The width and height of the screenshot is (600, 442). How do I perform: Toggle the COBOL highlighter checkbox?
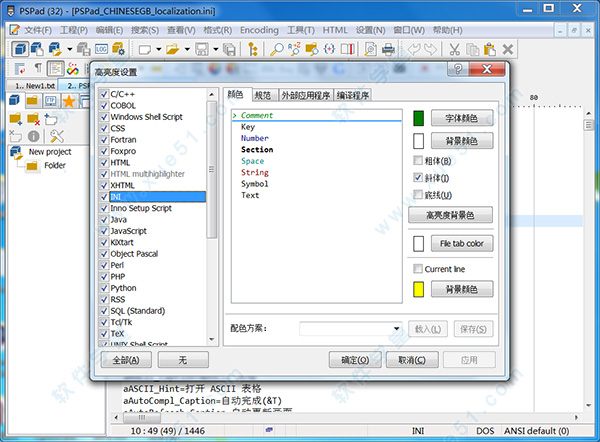(x=104, y=106)
